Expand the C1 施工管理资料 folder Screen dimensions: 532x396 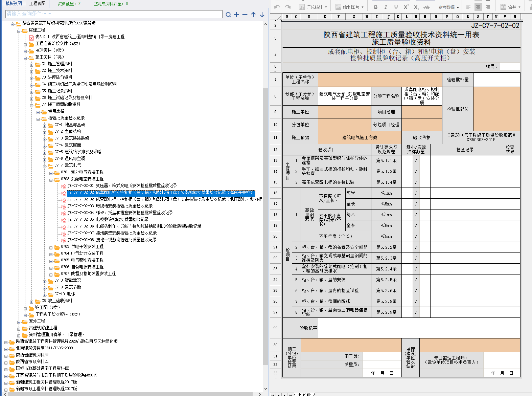[32, 65]
